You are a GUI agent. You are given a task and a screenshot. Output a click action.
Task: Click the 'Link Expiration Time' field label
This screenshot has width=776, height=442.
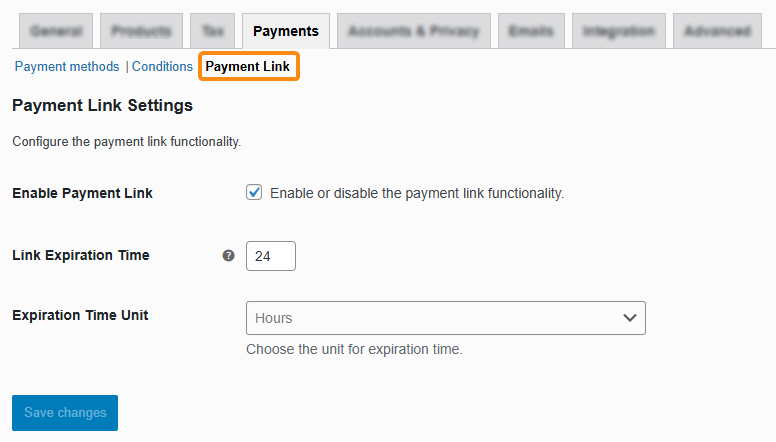pos(81,255)
